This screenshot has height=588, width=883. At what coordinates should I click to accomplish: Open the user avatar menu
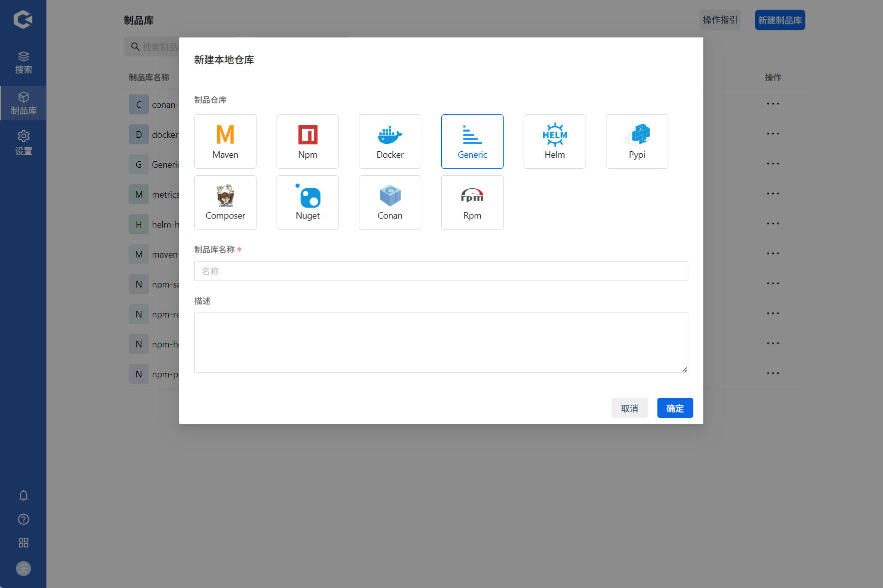click(x=23, y=569)
